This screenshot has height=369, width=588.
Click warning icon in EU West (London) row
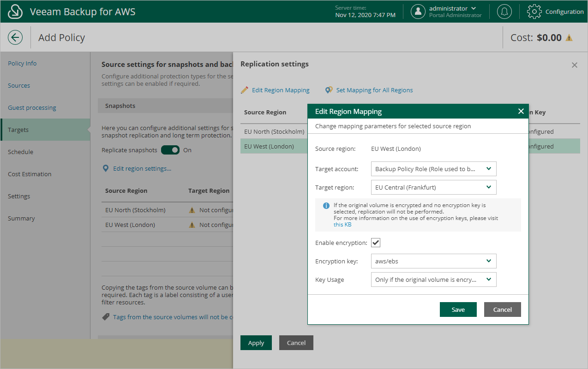point(192,225)
